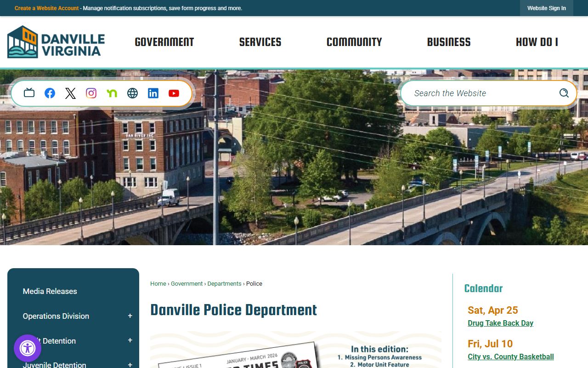This screenshot has height=368, width=588.
Task: Expand the Operations Division submenu
Action: [x=130, y=316]
